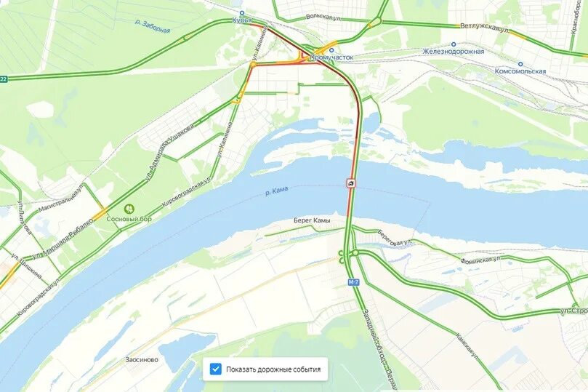The image size is (588, 392).
Task: Select the Промучасток station marker
Action: pos(332,50)
